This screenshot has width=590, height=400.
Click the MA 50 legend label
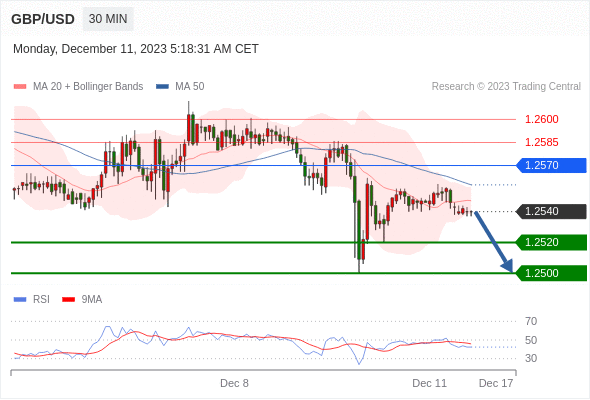click(x=190, y=87)
